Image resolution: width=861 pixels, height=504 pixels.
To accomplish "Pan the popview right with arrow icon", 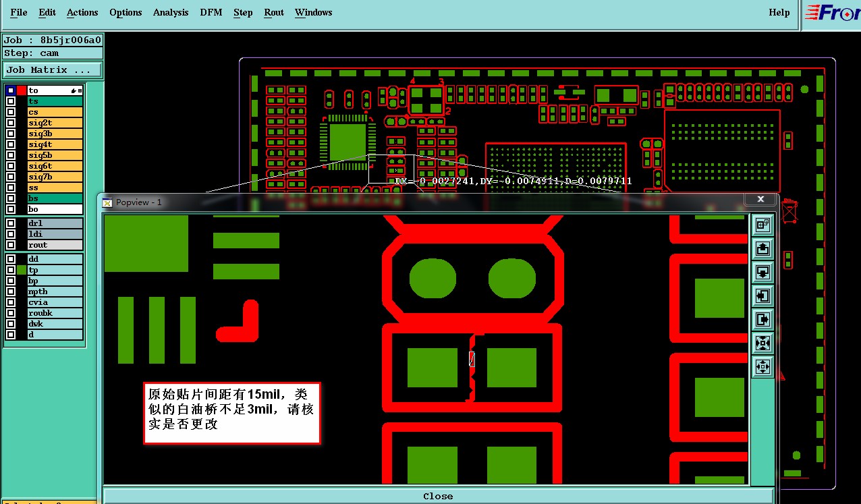I will [x=762, y=319].
